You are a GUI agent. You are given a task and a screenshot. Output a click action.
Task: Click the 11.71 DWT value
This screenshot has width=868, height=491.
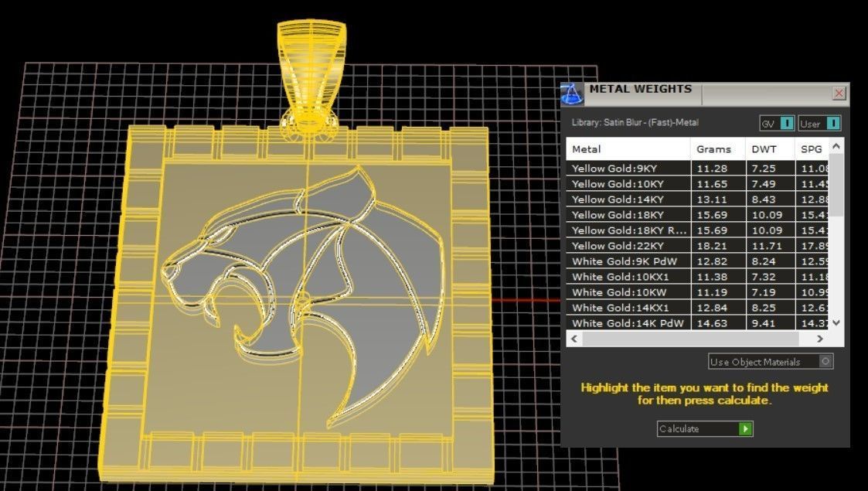tap(768, 246)
